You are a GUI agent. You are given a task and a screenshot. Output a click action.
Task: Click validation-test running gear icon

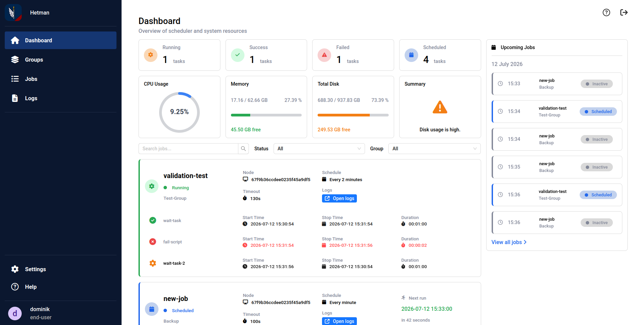pos(152,186)
